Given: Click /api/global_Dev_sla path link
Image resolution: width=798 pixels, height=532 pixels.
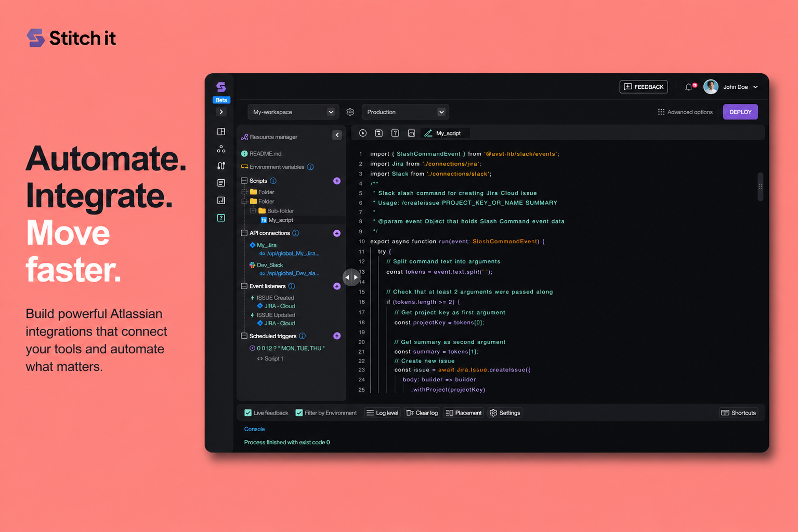Looking at the screenshot, I should (x=289, y=273).
